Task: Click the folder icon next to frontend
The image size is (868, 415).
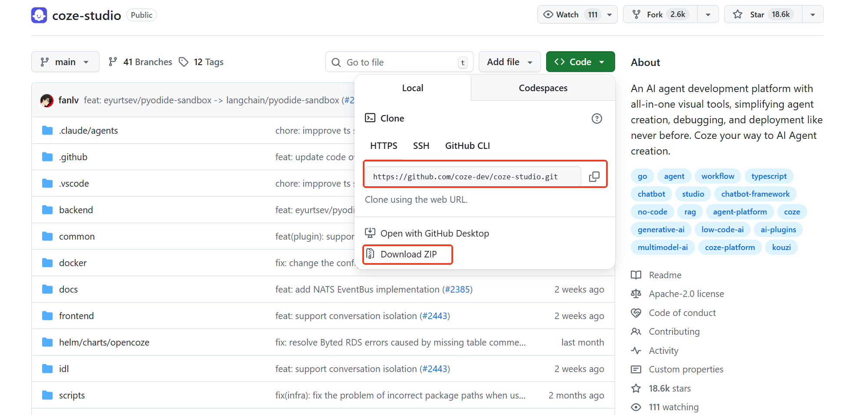Action: [47, 316]
